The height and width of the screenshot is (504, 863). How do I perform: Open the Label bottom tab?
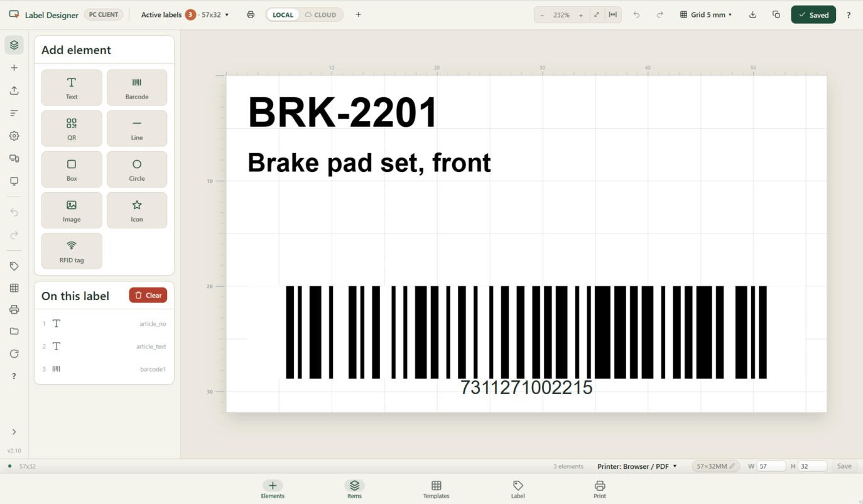point(518,490)
